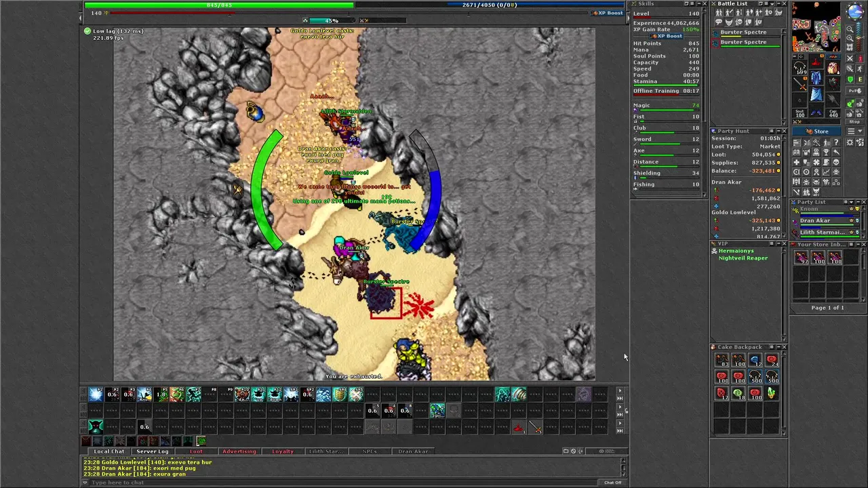
Task: Click the first action bar spell icon
Action: click(96, 394)
